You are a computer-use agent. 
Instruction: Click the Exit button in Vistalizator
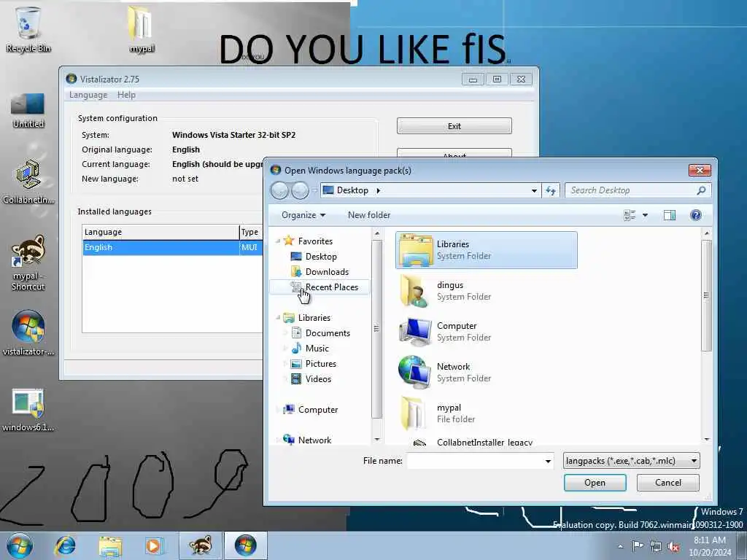pos(454,126)
